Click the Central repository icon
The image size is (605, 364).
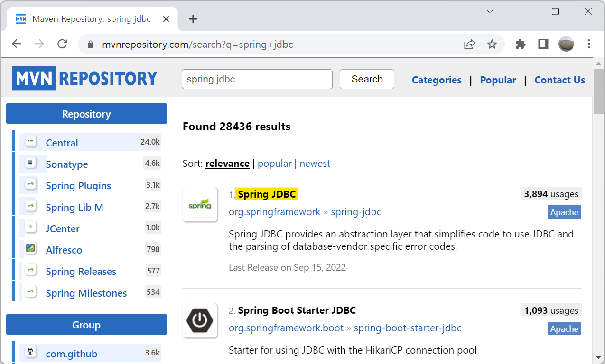(x=31, y=141)
